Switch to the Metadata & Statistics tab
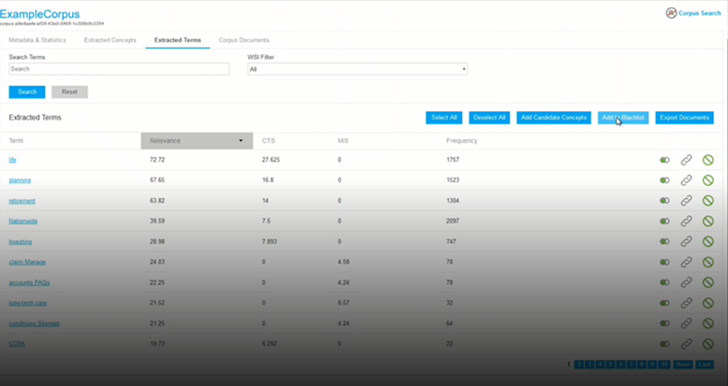This screenshot has width=728, height=386. (37, 40)
